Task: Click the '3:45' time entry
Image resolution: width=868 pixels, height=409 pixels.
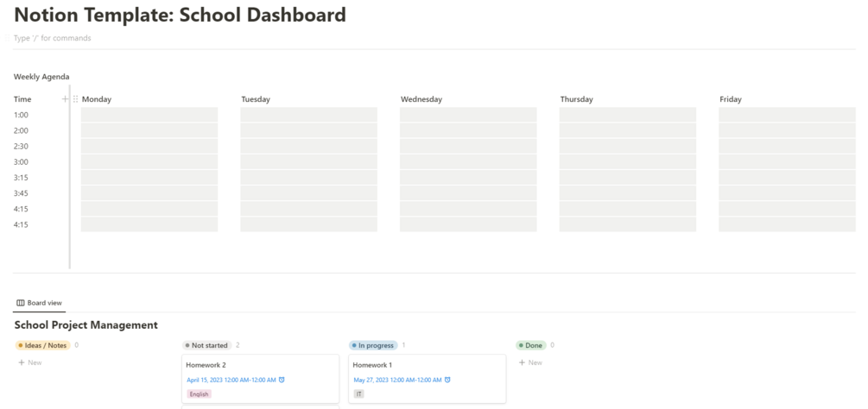Action: (x=21, y=193)
